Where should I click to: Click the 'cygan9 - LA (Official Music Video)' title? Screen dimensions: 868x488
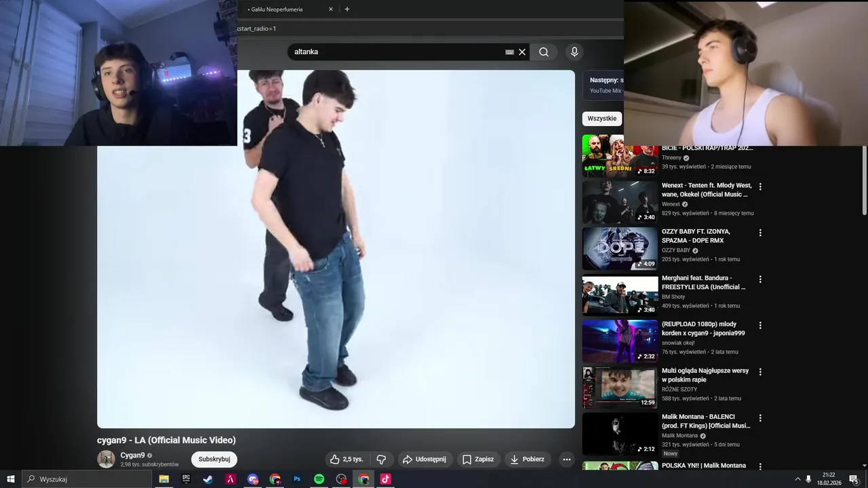[166, 441]
